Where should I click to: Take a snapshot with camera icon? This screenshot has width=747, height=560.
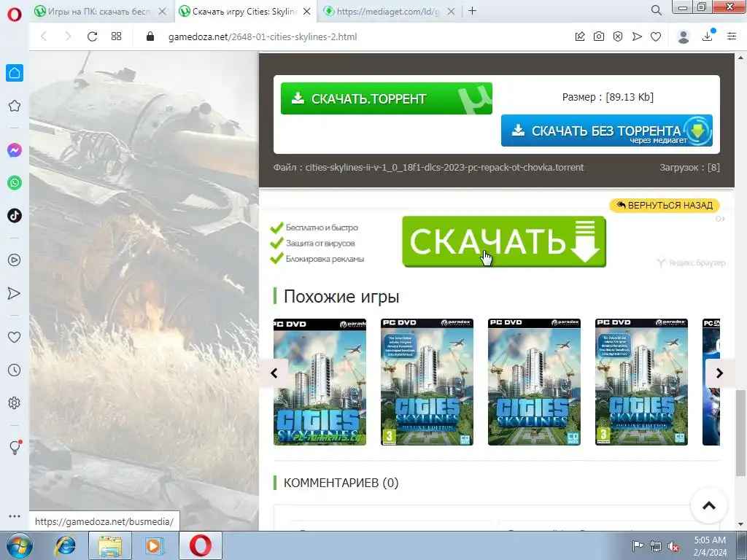[x=599, y=36]
